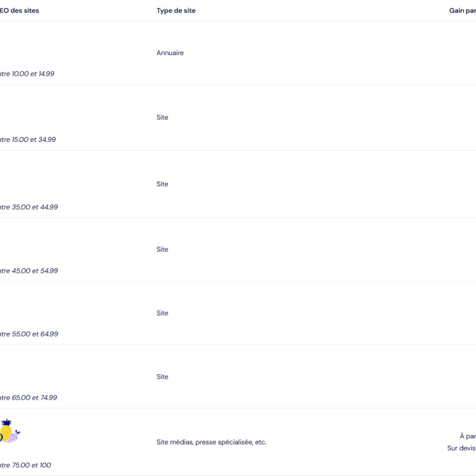Screen dimensions: 476x476
Task: Select the "Annuaire" site type cell
Action: point(170,53)
